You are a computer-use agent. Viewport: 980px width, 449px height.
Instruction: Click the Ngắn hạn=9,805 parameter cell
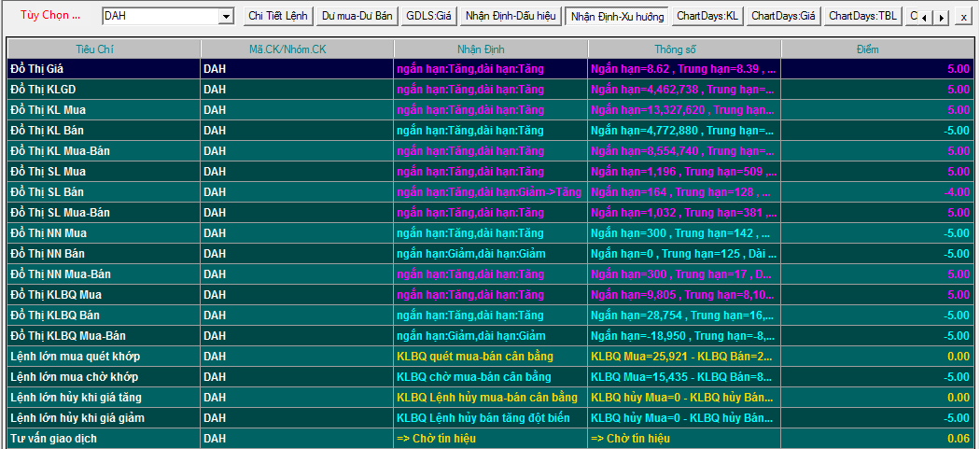684,295
